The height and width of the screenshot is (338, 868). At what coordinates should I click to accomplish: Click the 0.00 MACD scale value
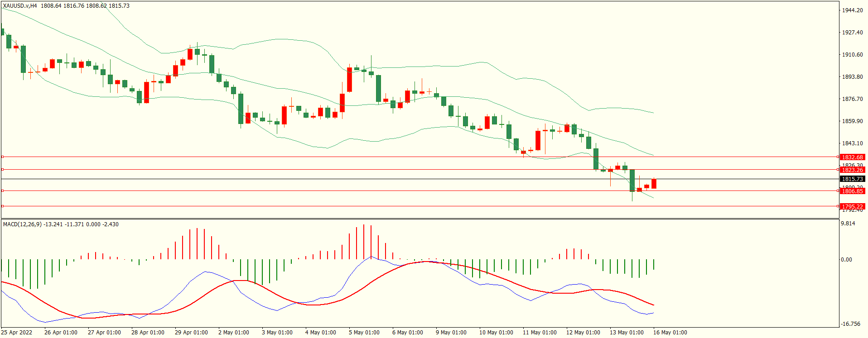pyautogui.click(x=847, y=260)
